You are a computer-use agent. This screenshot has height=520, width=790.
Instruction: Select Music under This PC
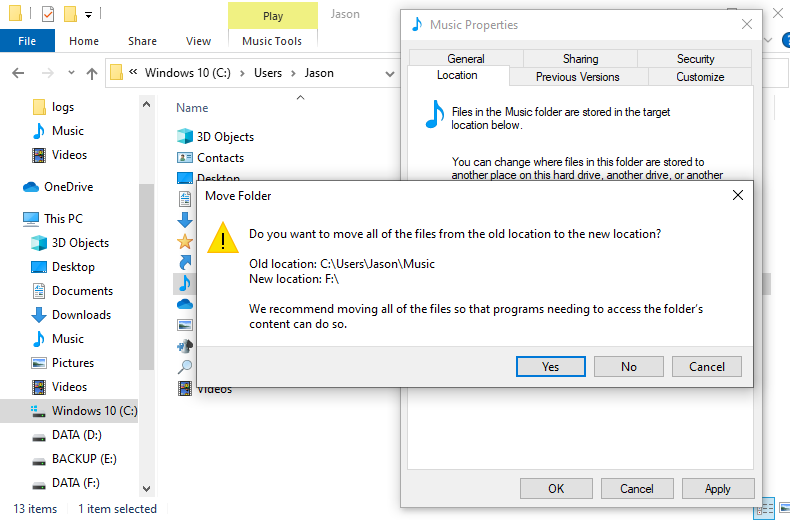click(68, 339)
